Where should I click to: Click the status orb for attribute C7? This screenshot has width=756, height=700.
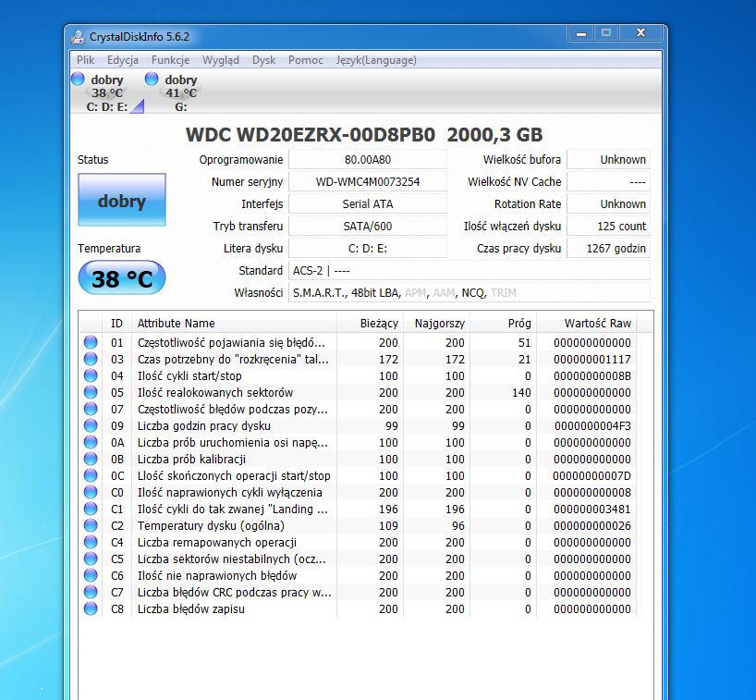click(x=91, y=592)
